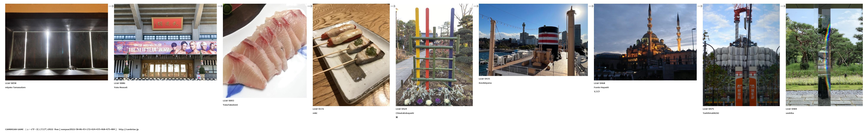Viewport: 868px width, 133px height.
Task: Open the post box construction photo
Action: [x=741, y=55]
